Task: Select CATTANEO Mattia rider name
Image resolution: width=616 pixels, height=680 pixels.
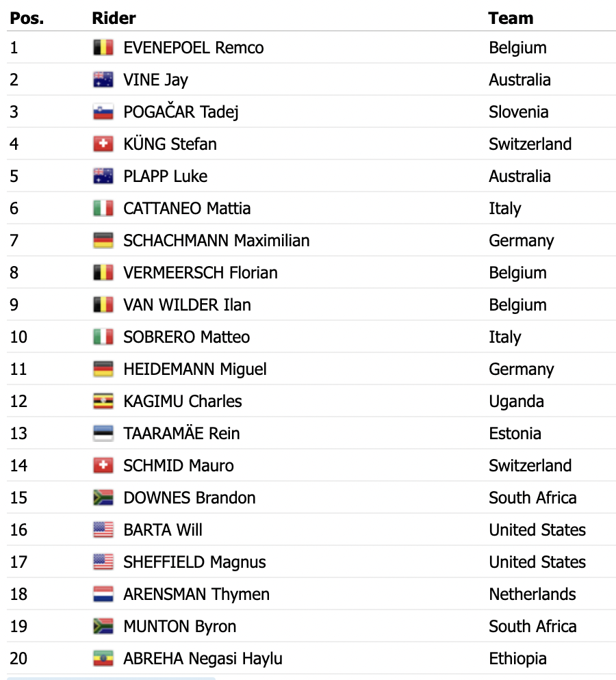Action: point(187,209)
